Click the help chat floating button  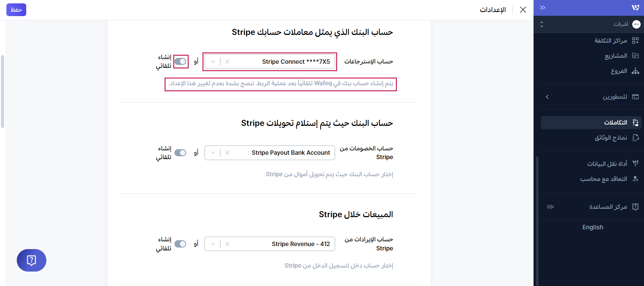tap(32, 260)
